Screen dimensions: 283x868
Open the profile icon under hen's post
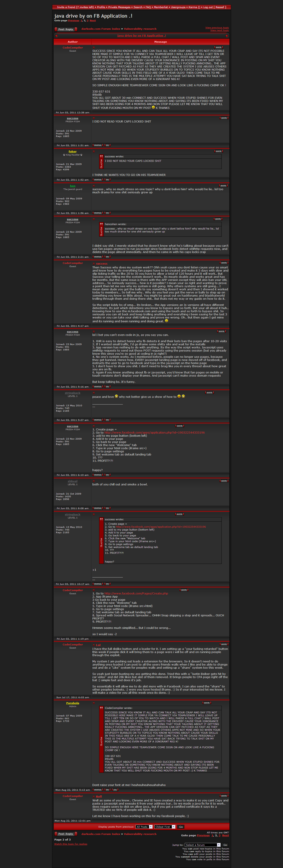[x=98, y=213]
